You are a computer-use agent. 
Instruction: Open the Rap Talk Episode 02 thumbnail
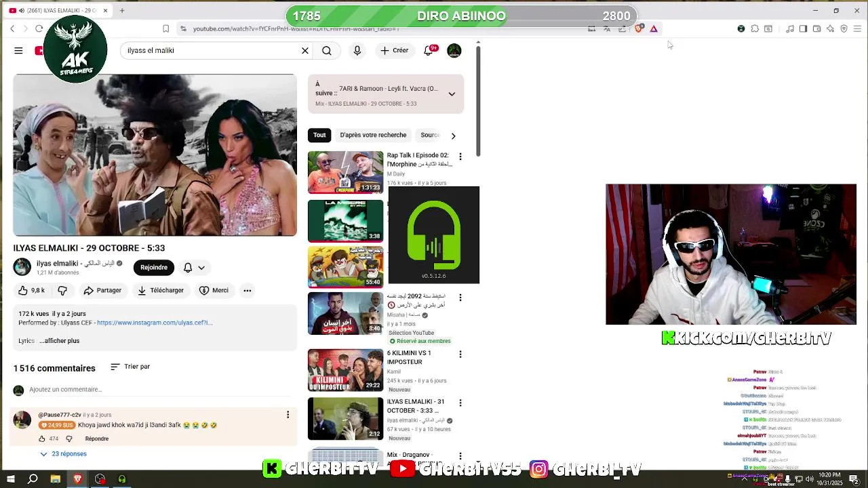[345, 172]
